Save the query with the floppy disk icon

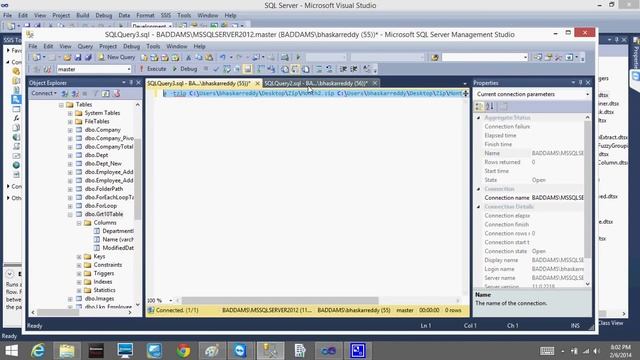point(78,58)
